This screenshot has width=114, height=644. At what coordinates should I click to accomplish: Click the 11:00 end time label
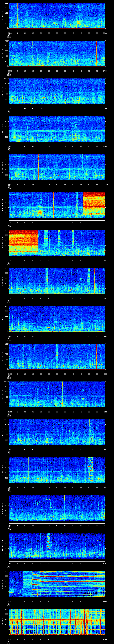[x=105, y=601]
